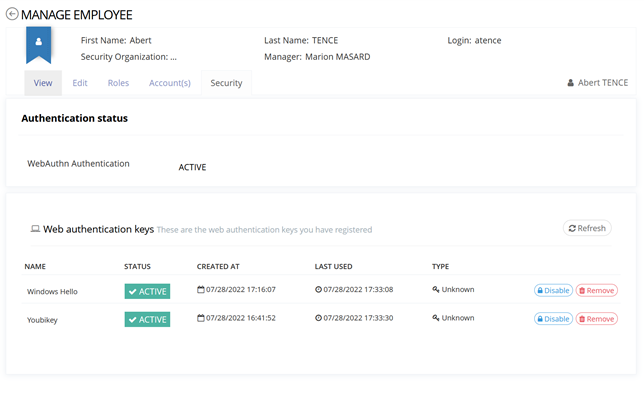Click the ACTIVE status badge for Windows Hello
This screenshot has width=644, height=393.
[x=147, y=291]
